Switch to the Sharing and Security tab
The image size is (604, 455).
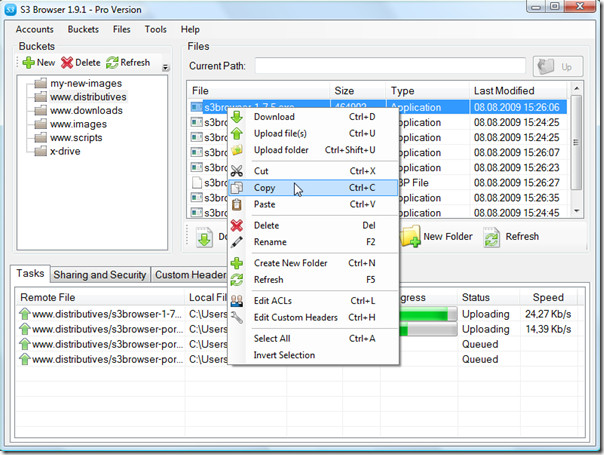pos(99,275)
